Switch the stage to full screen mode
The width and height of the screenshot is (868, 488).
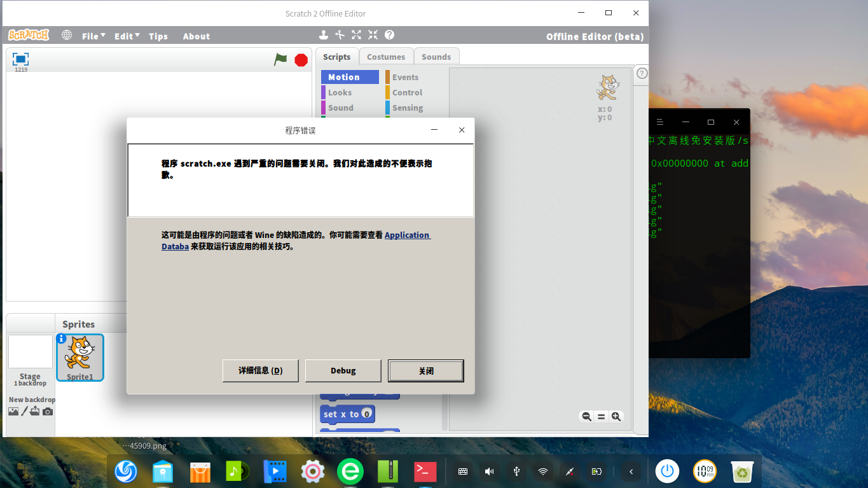(20, 59)
